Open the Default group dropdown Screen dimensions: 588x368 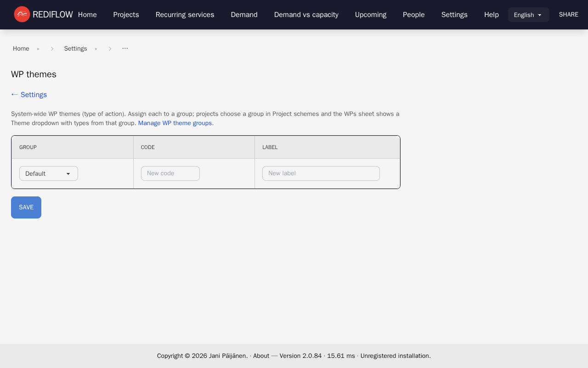(x=48, y=173)
